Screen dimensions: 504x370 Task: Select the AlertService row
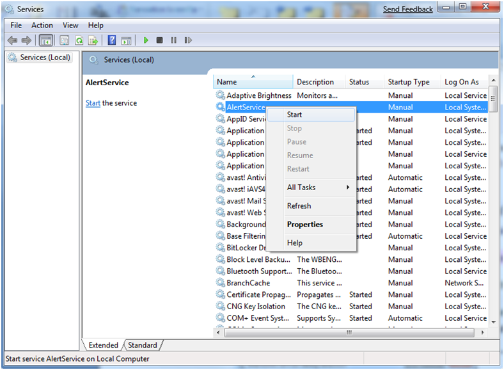click(351, 107)
